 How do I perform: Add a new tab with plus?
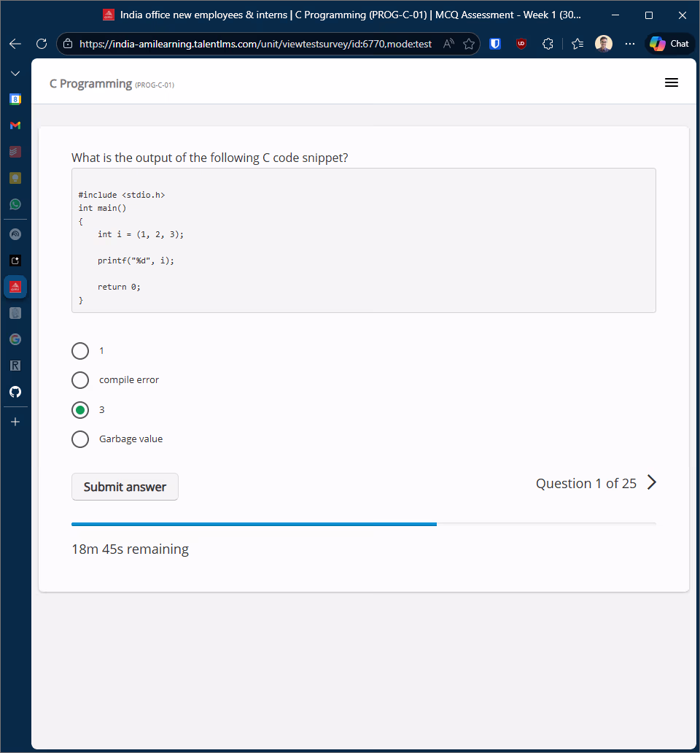click(15, 422)
